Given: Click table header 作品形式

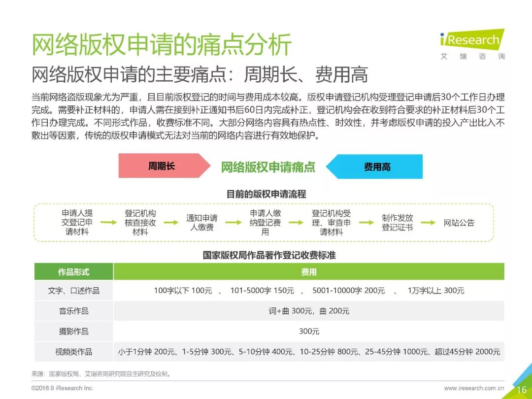Looking at the screenshot, I should point(73,272).
